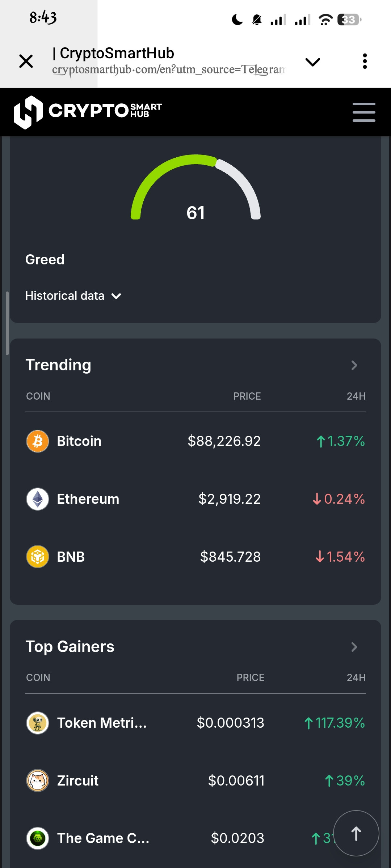Close the in-app browser tab

[x=26, y=61]
